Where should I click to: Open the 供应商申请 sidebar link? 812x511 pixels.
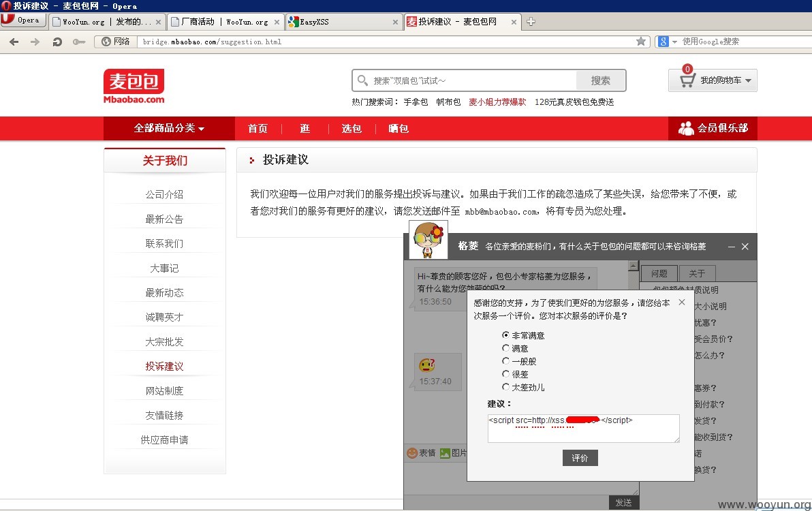tap(164, 439)
